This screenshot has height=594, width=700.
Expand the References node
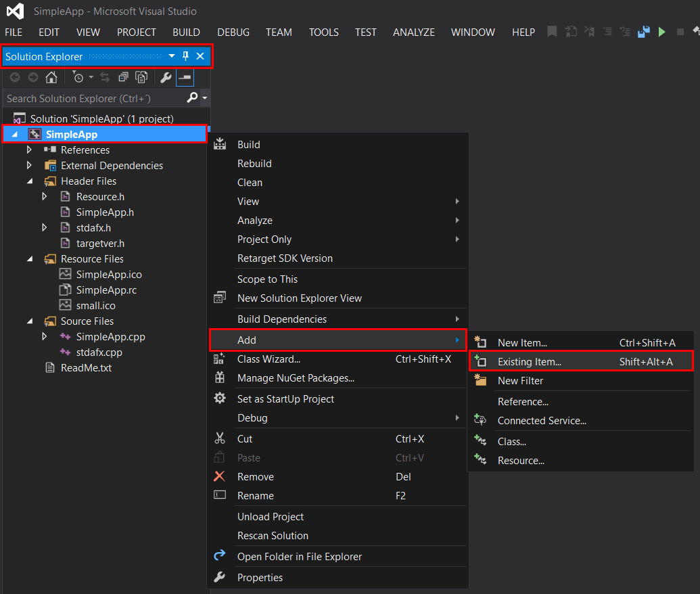click(30, 150)
